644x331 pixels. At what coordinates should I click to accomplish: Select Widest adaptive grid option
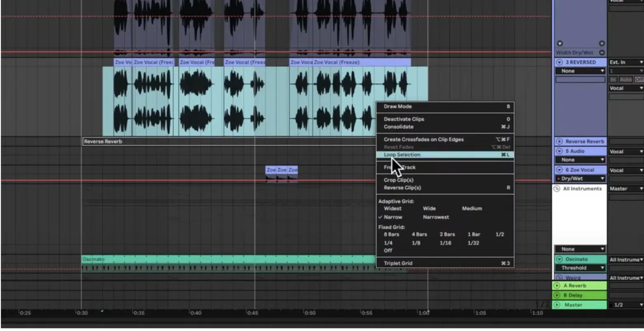coord(392,208)
